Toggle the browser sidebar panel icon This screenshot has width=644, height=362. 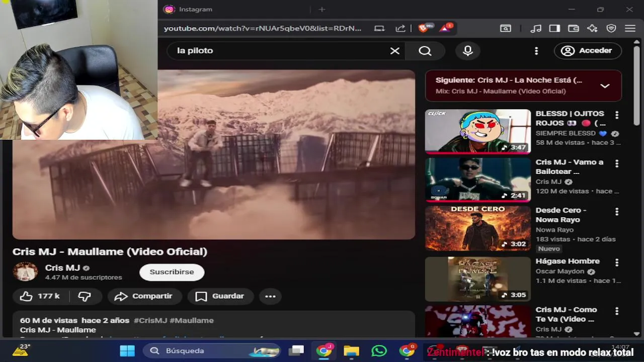pos(554,29)
